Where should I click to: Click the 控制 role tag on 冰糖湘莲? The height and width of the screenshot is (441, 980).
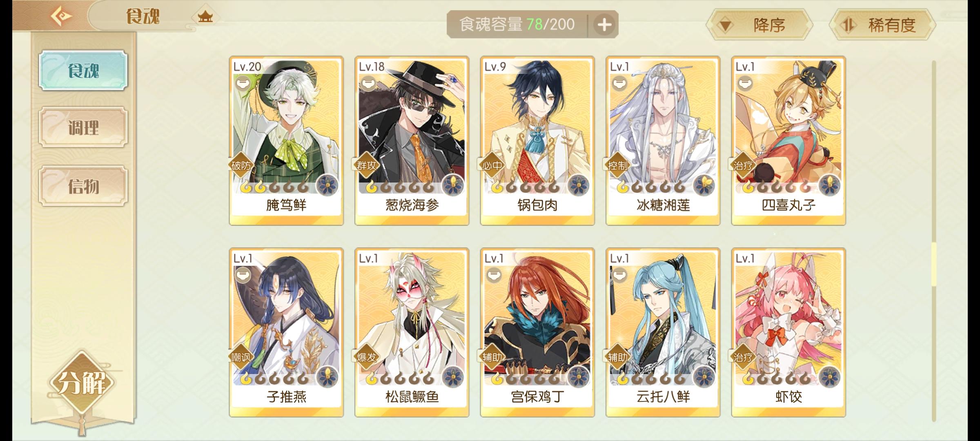tap(618, 165)
